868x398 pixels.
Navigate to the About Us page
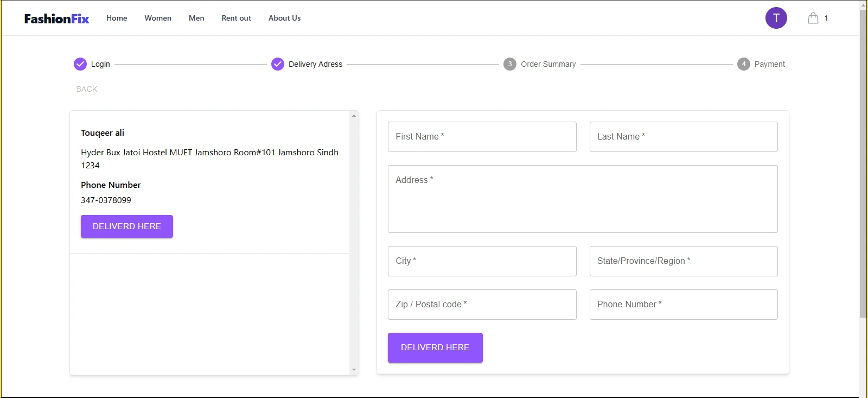point(284,18)
